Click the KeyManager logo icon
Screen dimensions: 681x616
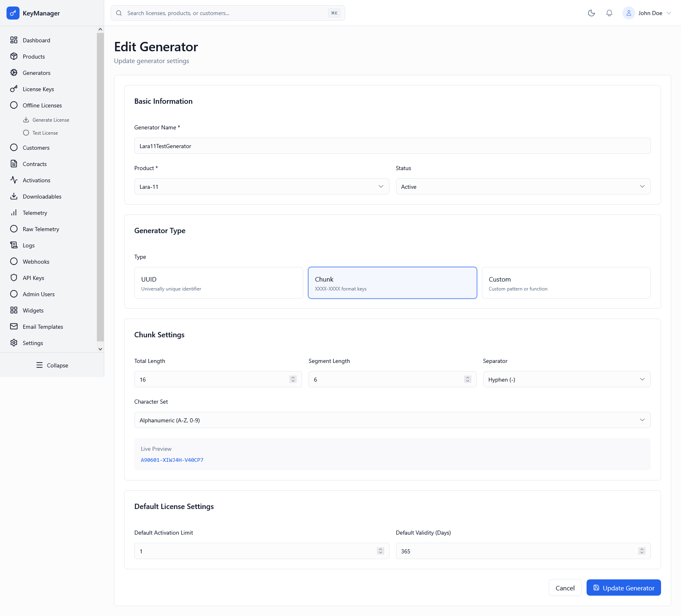point(13,13)
